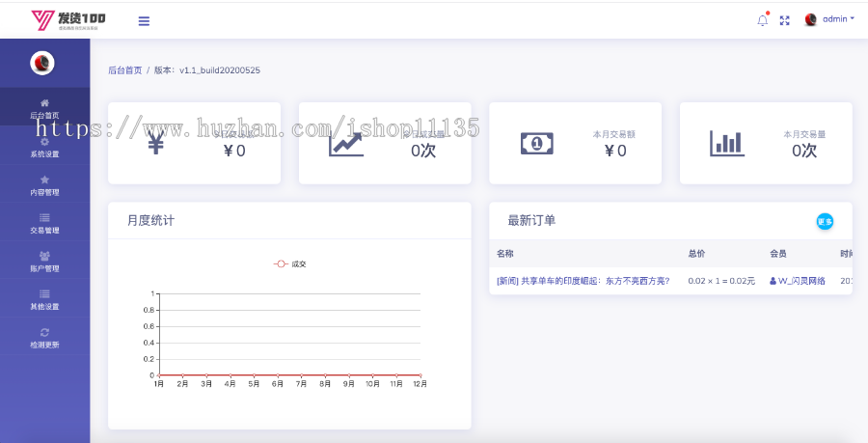Open the admin user dropdown
868x443 pixels.
tap(838, 19)
